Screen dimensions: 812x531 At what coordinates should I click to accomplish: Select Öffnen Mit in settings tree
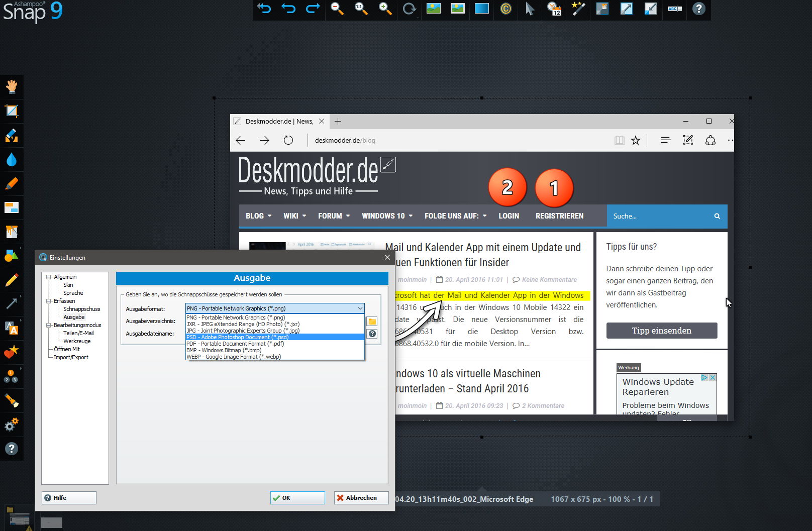tap(67, 349)
